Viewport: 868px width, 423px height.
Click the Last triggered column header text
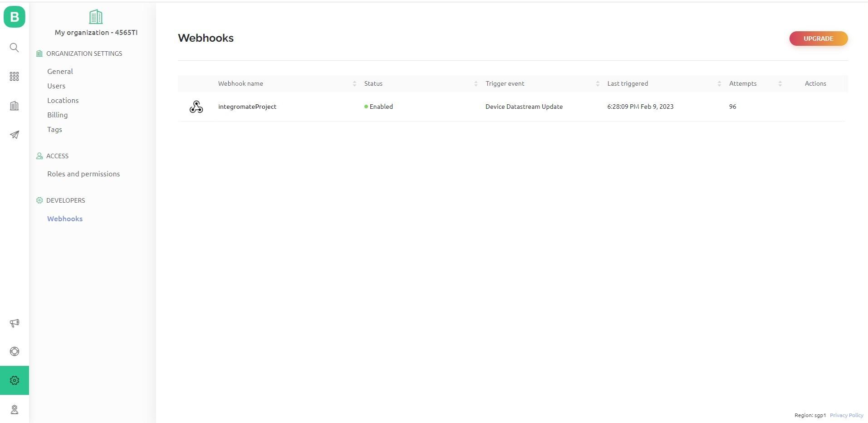point(628,83)
